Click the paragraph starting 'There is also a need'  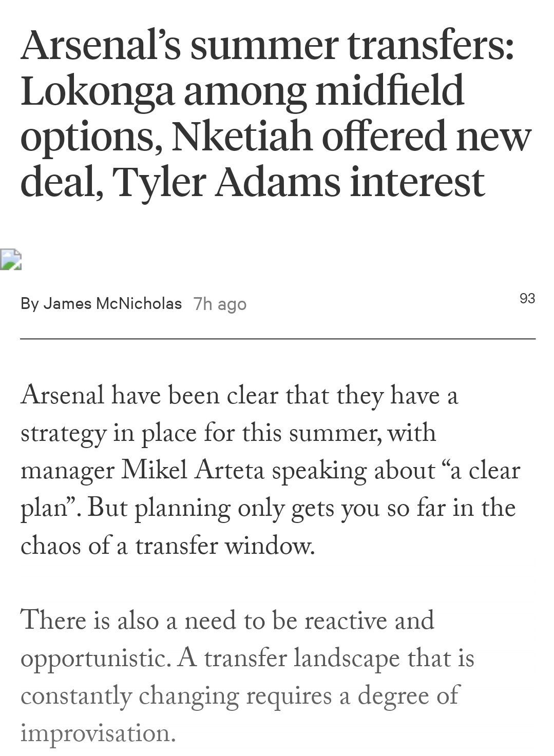(247, 676)
